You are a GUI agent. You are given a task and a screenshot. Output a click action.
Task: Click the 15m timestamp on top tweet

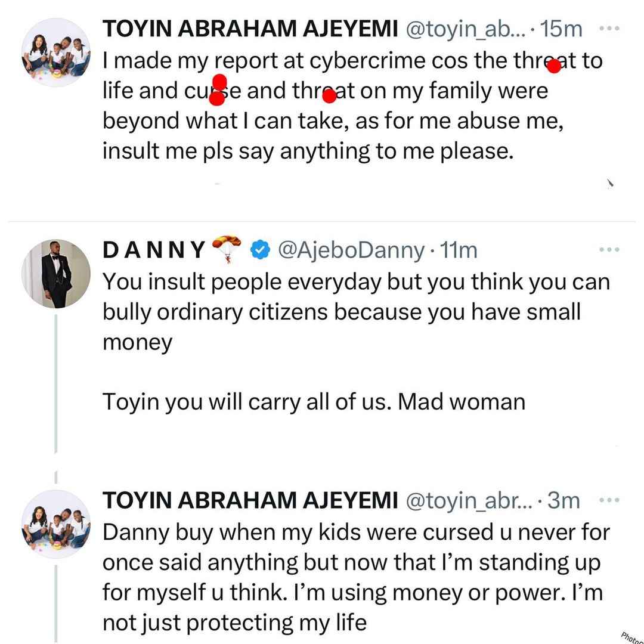coord(562,29)
